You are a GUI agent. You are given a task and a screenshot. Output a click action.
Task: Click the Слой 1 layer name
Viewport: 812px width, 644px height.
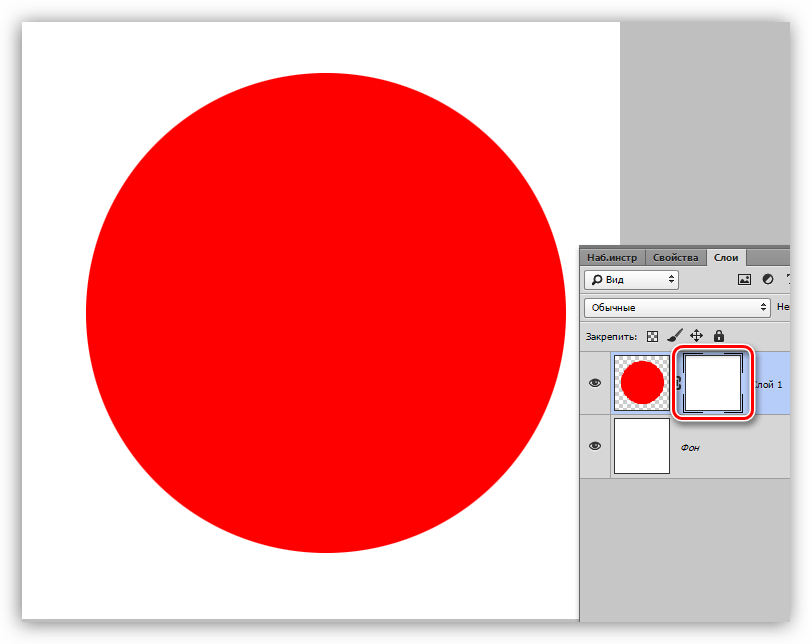pyautogui.click(x=768, y=385)
